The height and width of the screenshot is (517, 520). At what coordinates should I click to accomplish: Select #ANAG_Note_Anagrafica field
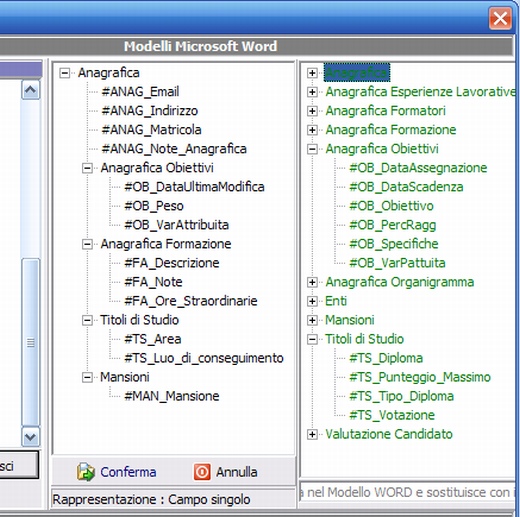point(174,149)
